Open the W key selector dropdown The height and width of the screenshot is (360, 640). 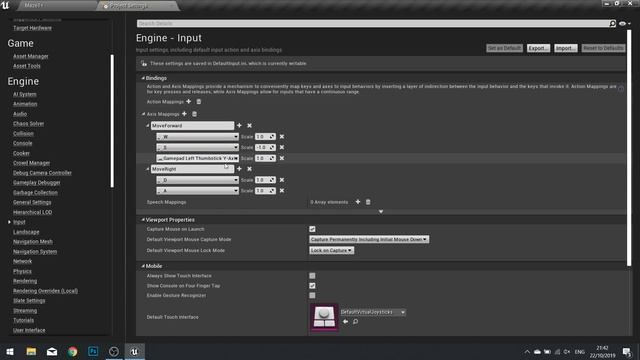pyautogui.click(x=198, y=137)
